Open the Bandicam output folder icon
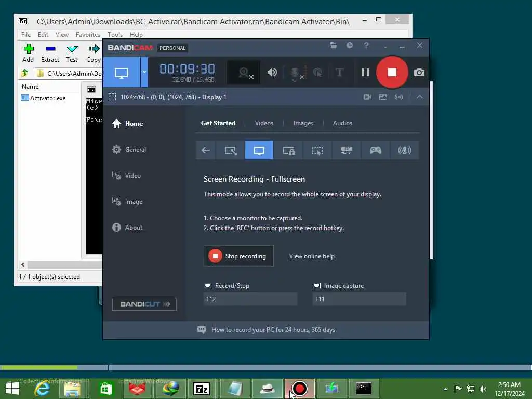Viewport: 532px width, 399px height. pos(333,45)
